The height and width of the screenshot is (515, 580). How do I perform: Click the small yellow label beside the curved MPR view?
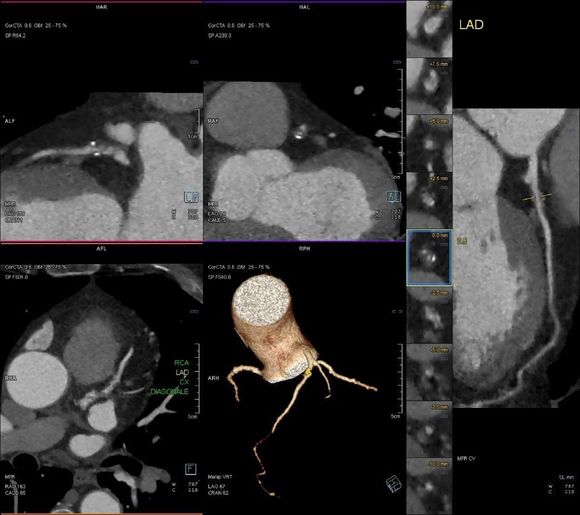462,241
